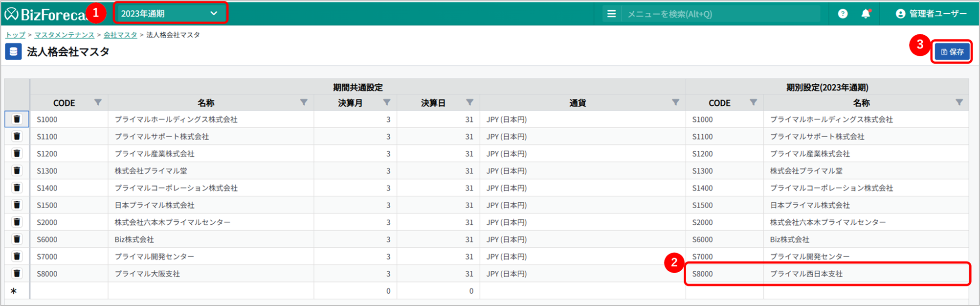Click the hamburger menu icon
The height and width of the screenshot is (306, 980).
[x=611, y=14]
